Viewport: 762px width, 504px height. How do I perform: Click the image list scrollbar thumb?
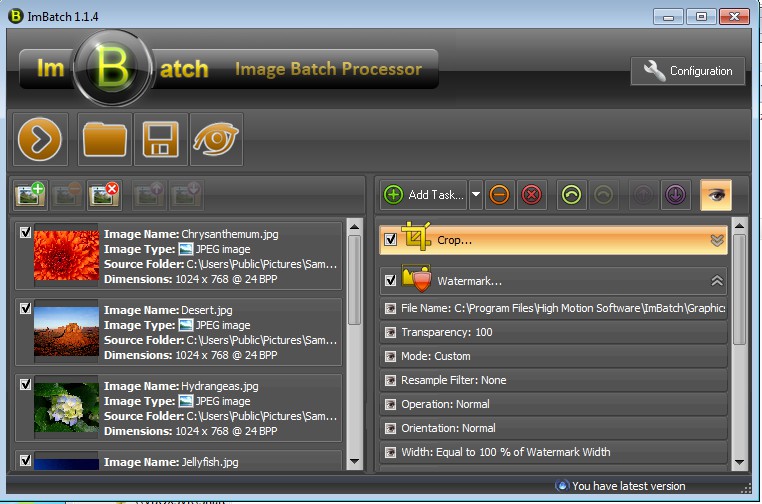tap(355, 280)
